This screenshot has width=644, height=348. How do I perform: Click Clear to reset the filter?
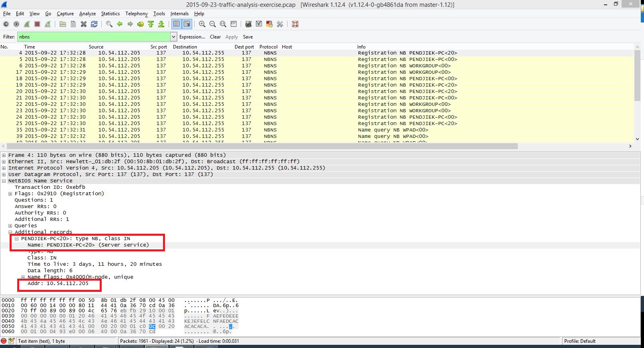click(215, 37)
